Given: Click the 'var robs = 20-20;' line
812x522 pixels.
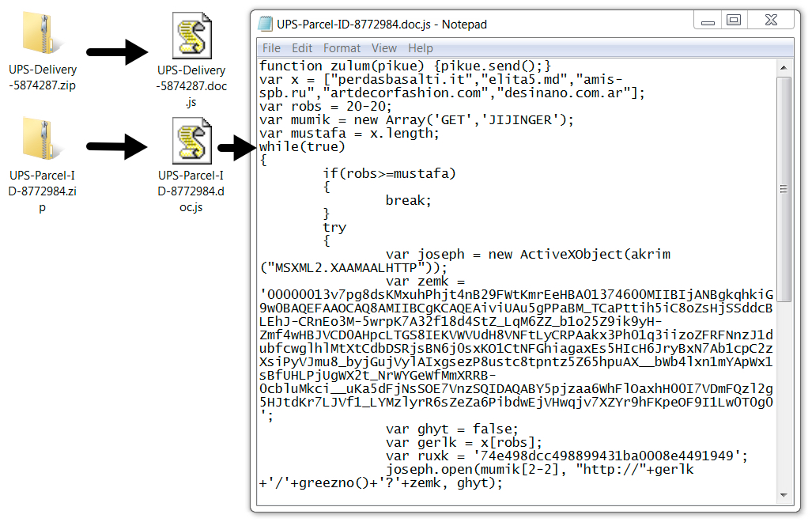Looking at the screenshot, I should [x=326, y=107].
